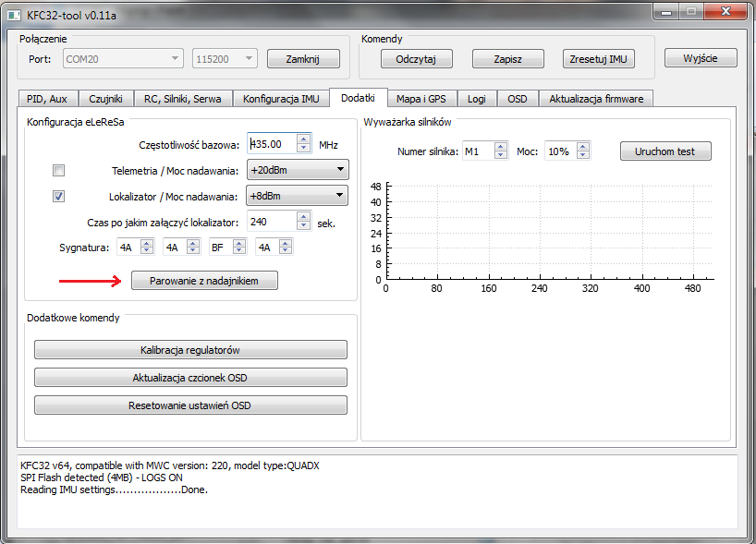Select the Aktualizacja firmware tab
Viewport: 756px width, 544px height.
598,99
